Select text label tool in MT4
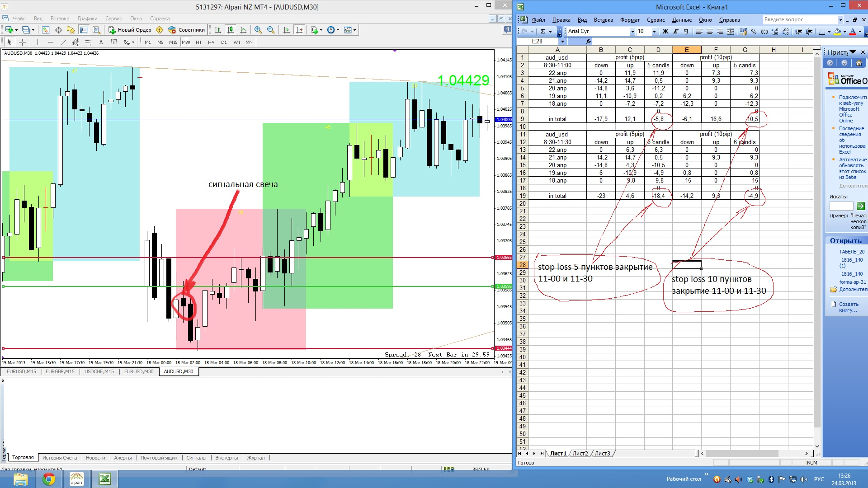 pos(113,42)
